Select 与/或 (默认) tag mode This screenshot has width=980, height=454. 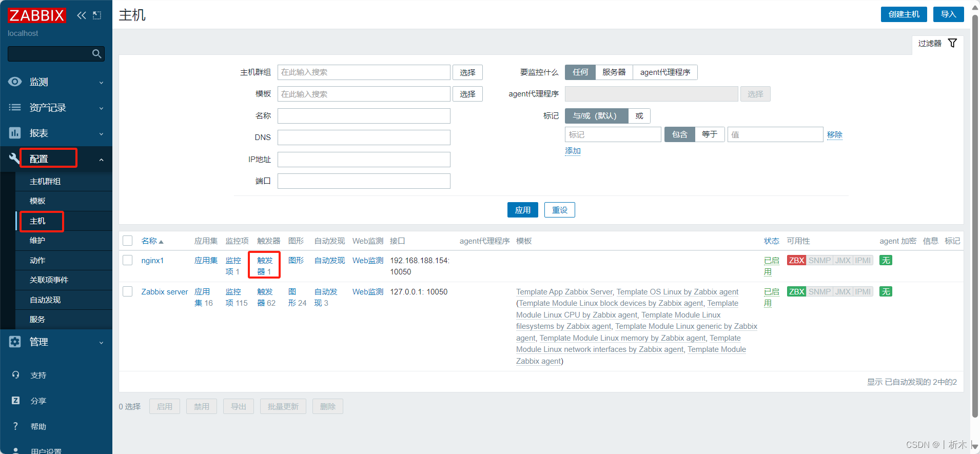596,116
